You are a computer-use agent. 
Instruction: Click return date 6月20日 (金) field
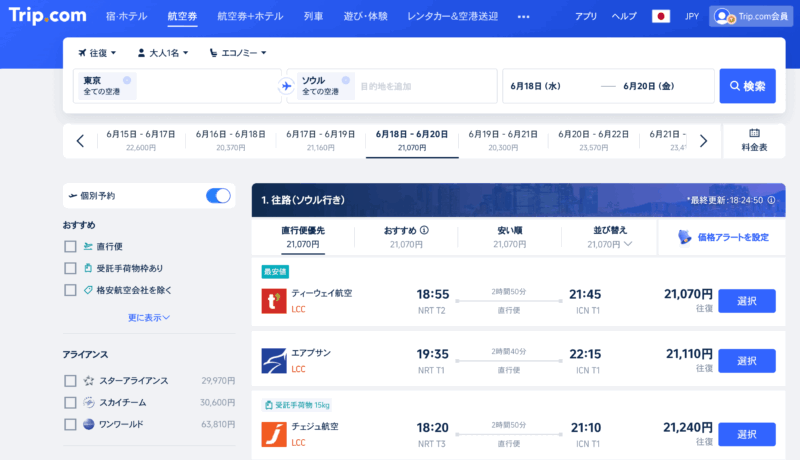(649, 86)
